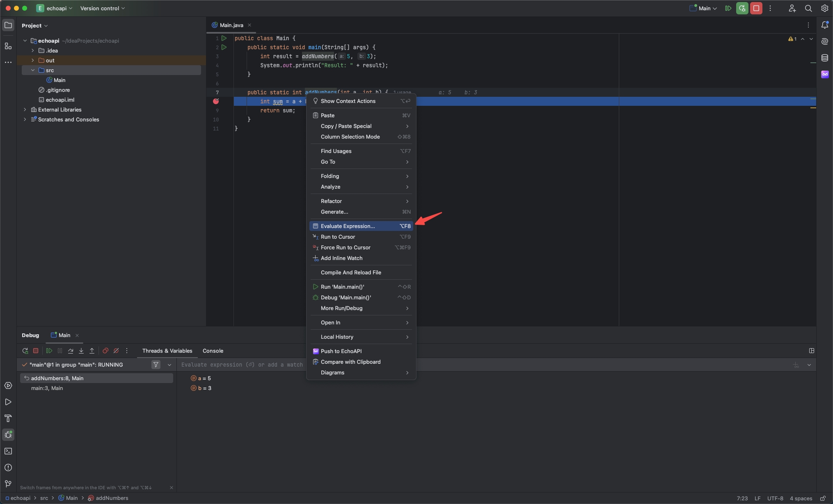Open Main run configuration dropdown
The height and width of the screenshot is (504, 833).
point(703,8)
